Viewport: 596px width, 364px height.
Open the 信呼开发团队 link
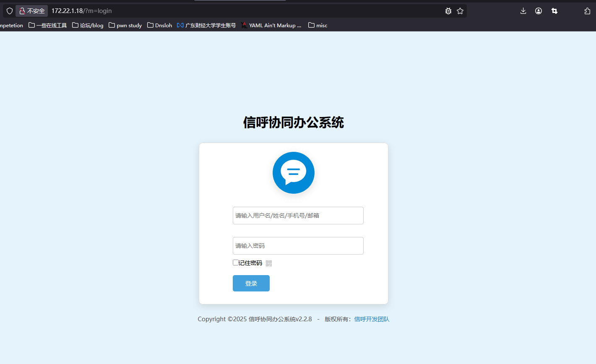[372, 319]
